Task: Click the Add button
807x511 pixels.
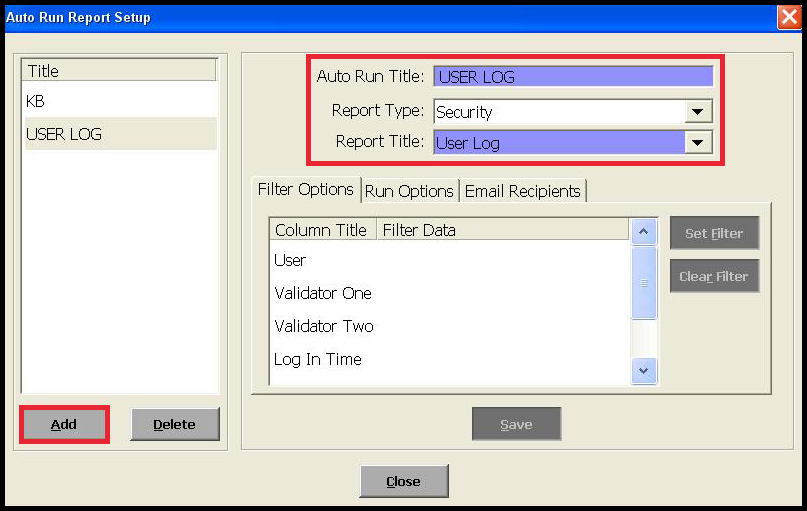Action: tap(64, 424)
